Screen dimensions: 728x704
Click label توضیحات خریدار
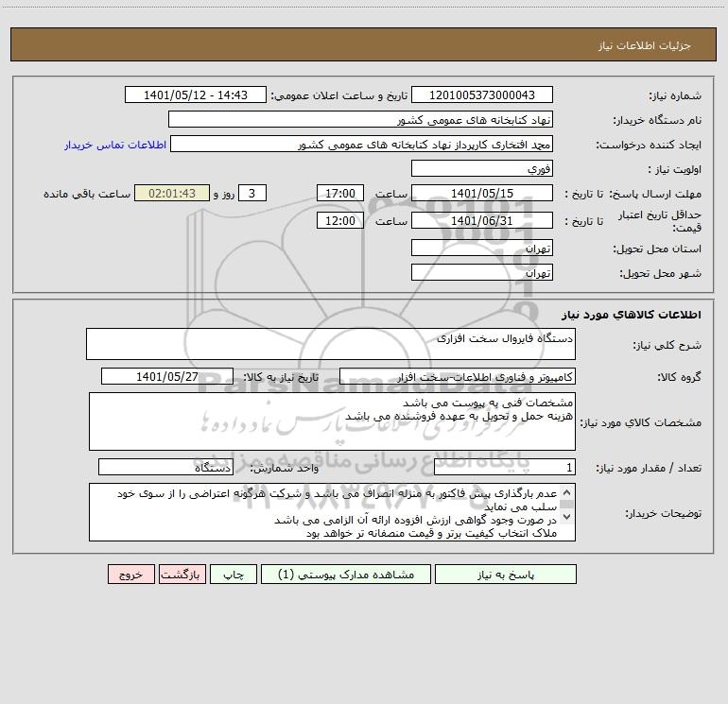[x=663, y=513]
